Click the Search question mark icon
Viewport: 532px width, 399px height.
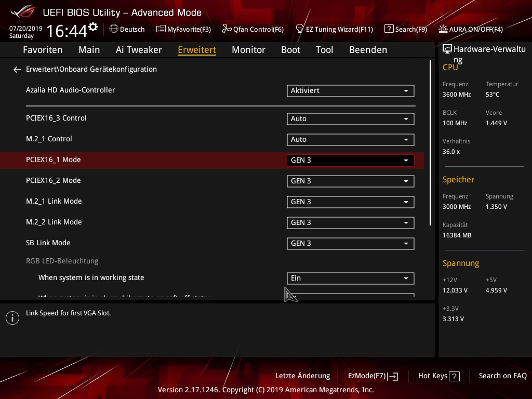point(389,29)
